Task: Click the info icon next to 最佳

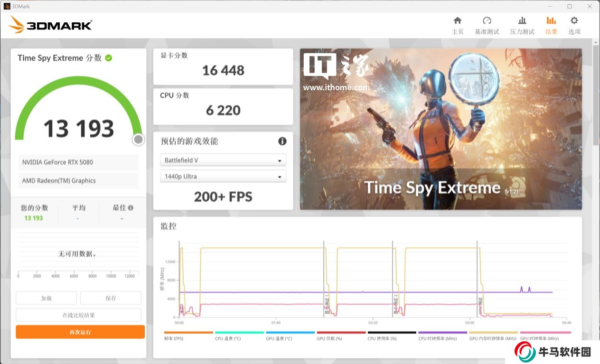Action: (131, 208)
